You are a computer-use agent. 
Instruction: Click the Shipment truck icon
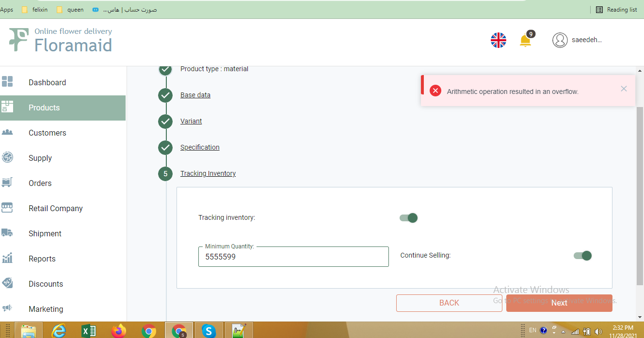tap(7, 233)
